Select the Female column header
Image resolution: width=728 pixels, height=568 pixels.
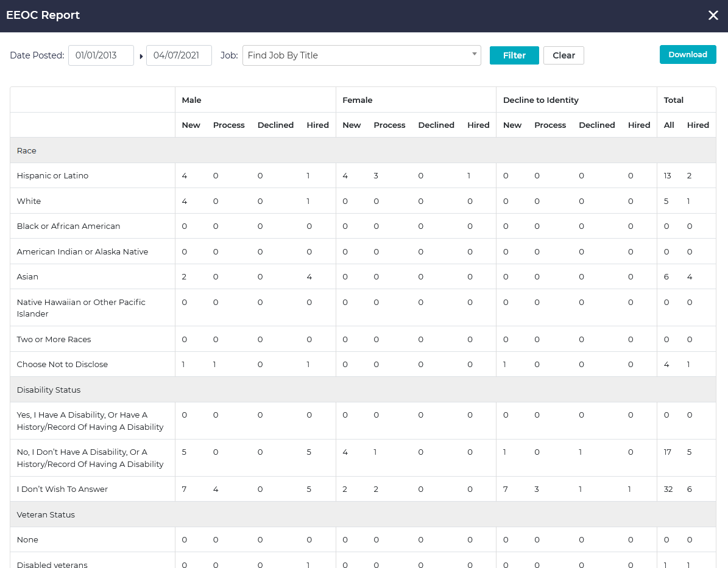[358, 100]
